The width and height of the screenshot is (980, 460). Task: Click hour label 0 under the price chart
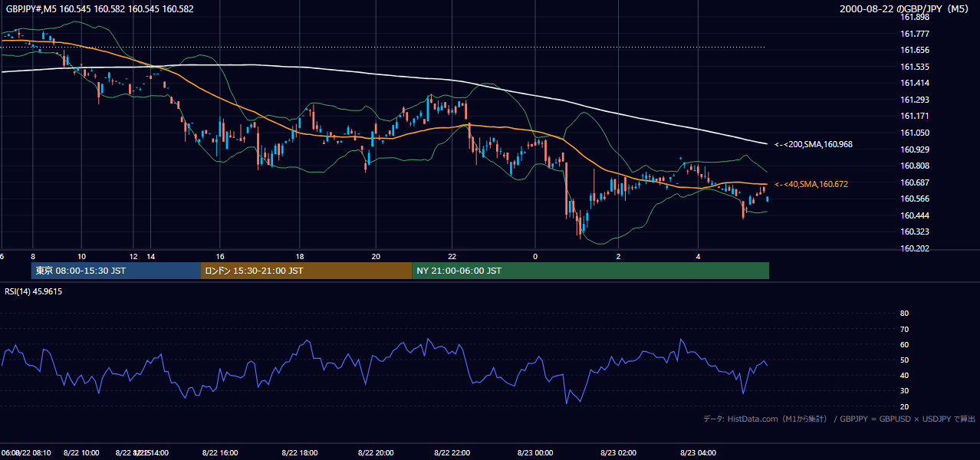pyautogui.click(x=535, y=256)
